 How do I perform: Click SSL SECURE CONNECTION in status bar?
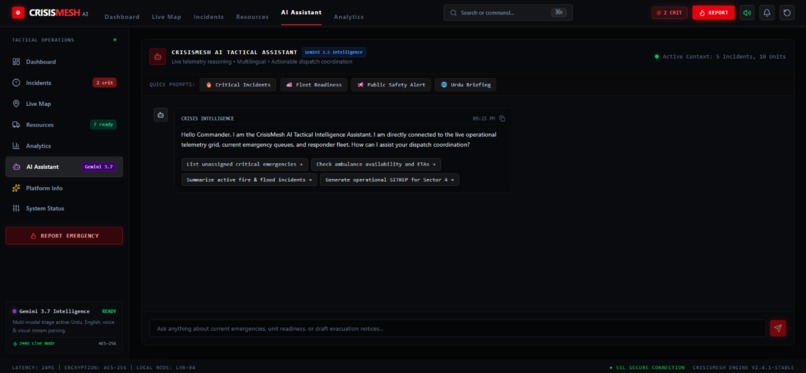(647, 367)
